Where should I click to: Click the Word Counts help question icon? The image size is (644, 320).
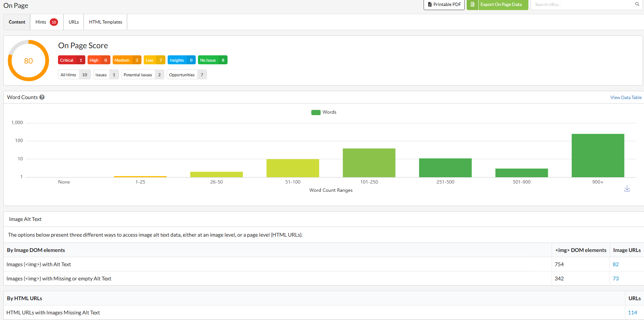click(42, 97)
